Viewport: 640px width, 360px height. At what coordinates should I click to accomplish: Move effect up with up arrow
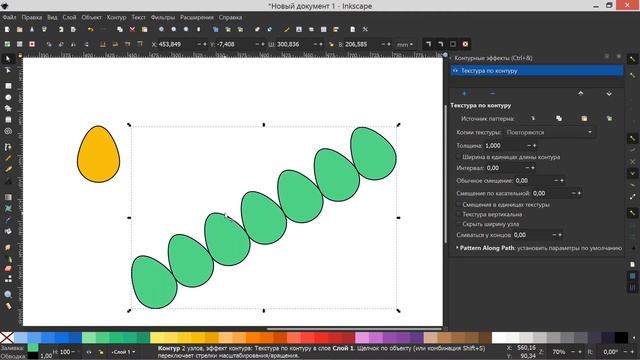580,93
